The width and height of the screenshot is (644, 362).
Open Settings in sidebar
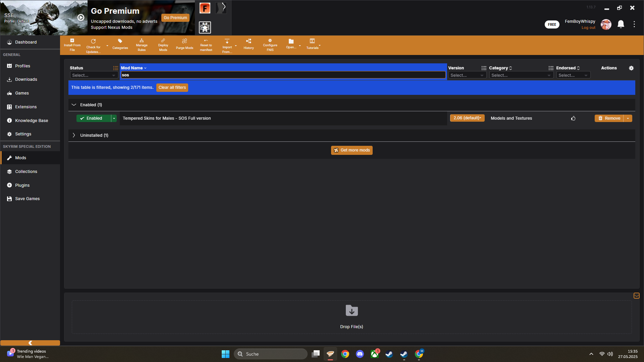point(30,134)
